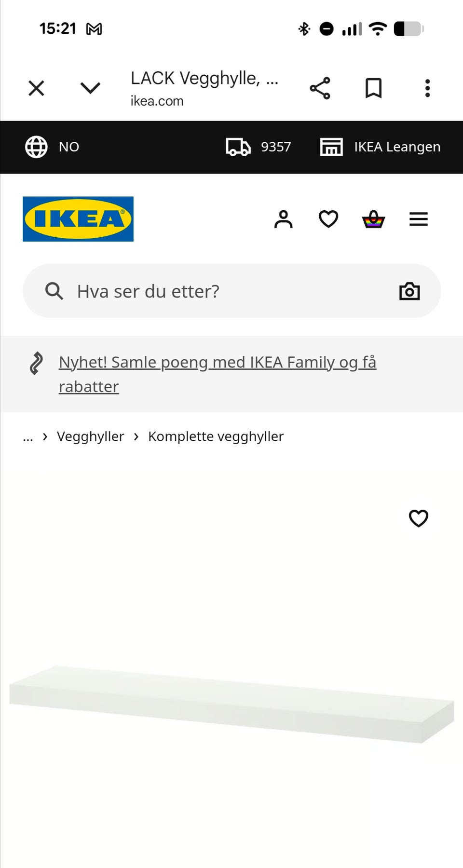Open the browser three-dot menu

pyautogui.click(x=427, y=88)
